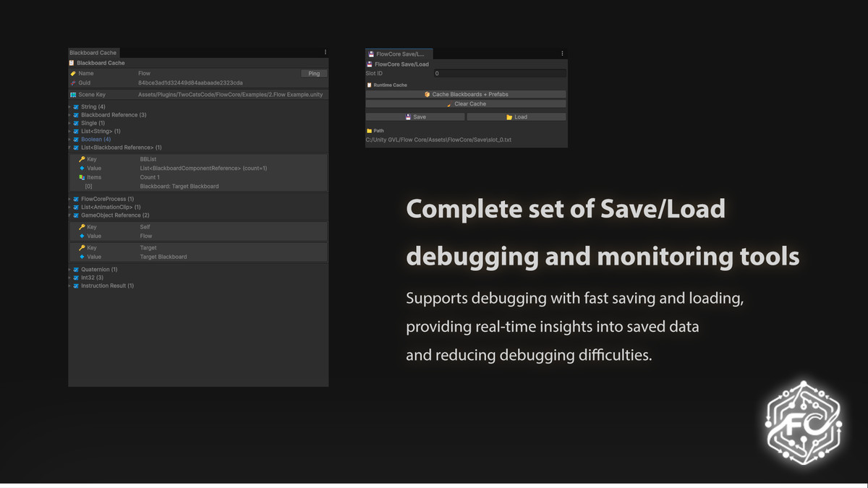Viewport: 868px width, 488px height.
Task: Select the Guid value 84bce3ad1d32449d84aabaade2323cda
Action: [190, 83]
